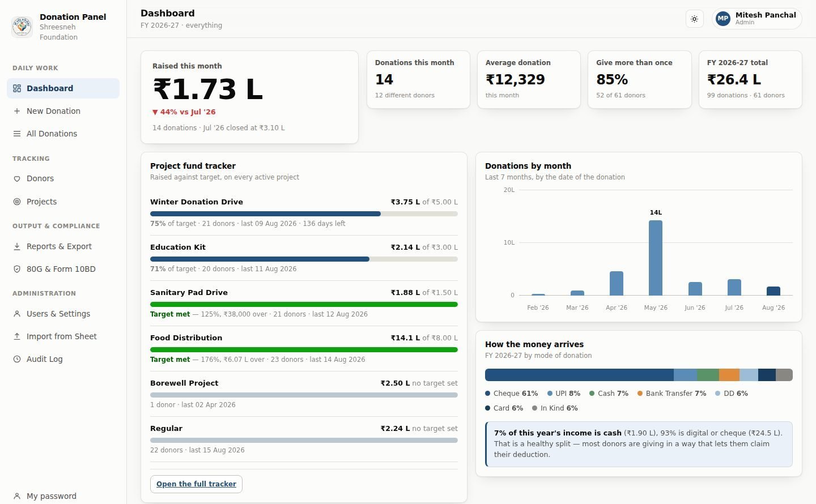816x504 pixels.
Task: Navigate to Donors section
Action: (x=63, y=178)
